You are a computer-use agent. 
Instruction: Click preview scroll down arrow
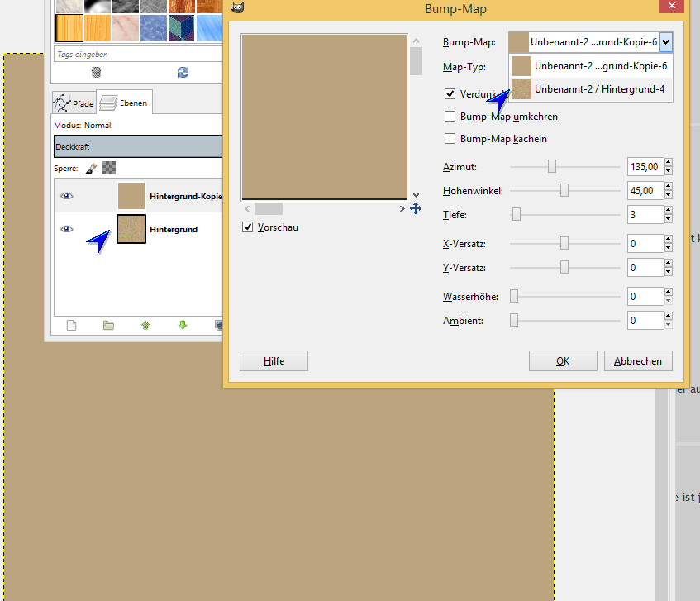click(416, 195)
